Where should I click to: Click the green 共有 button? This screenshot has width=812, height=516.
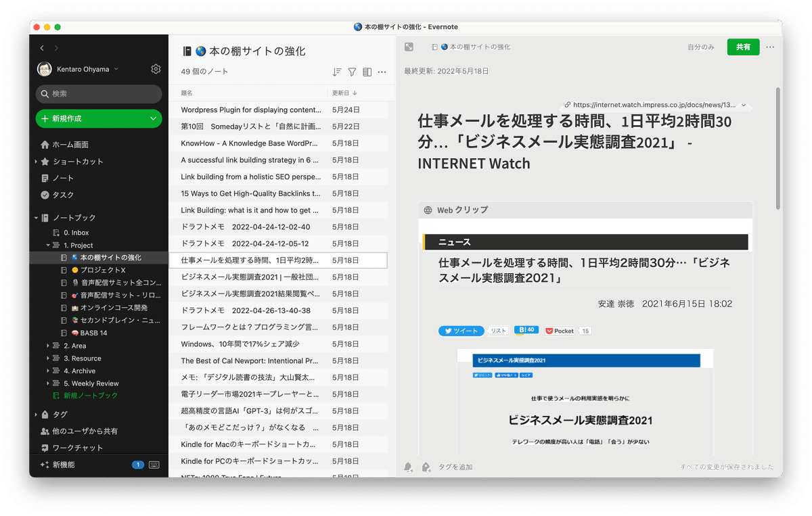[x=743, y=47]
